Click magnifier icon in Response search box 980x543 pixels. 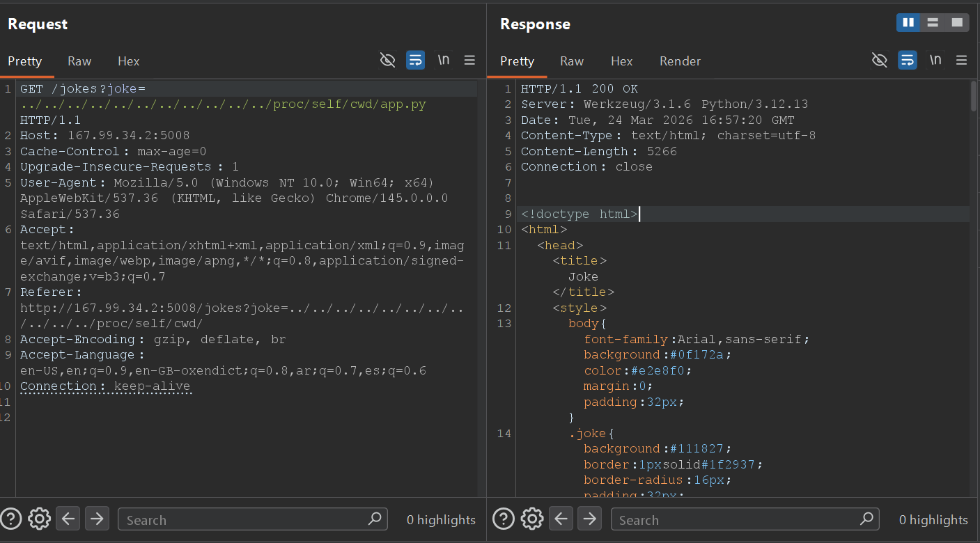point(866,519)
